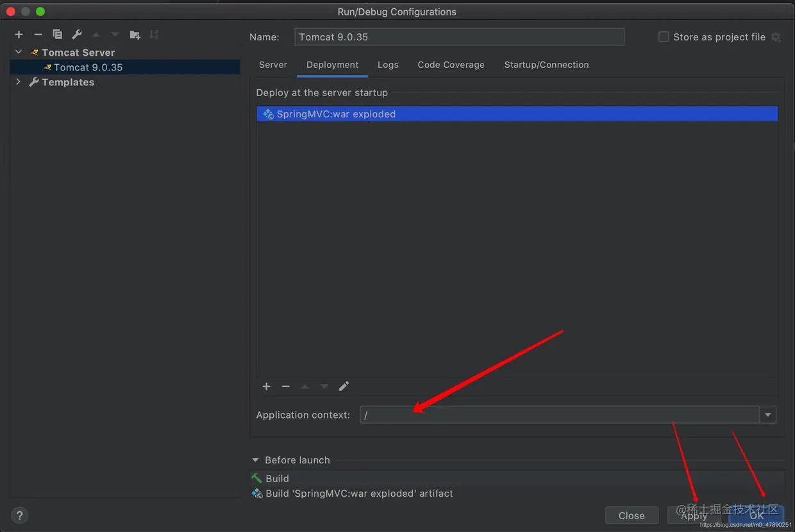Focus the Name input field
The width and height of the screenshot is (795, 532).
pos(459,37)
